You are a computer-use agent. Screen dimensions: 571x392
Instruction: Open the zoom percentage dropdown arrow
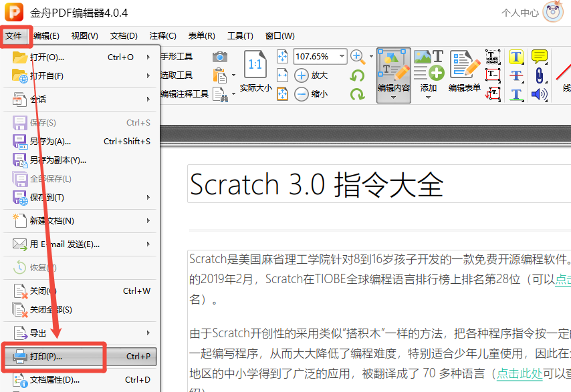tap(342, 56)
